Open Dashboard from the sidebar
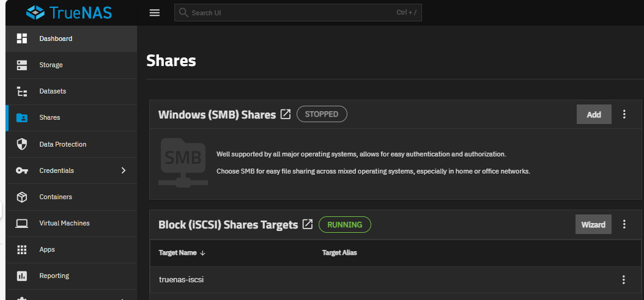The width and height of the screenshot is (644, 300). [x=72, y=38]
